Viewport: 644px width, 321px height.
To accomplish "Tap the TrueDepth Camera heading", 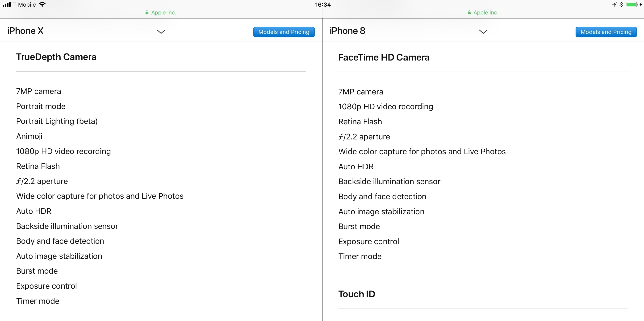I will [x=56, y=57].
